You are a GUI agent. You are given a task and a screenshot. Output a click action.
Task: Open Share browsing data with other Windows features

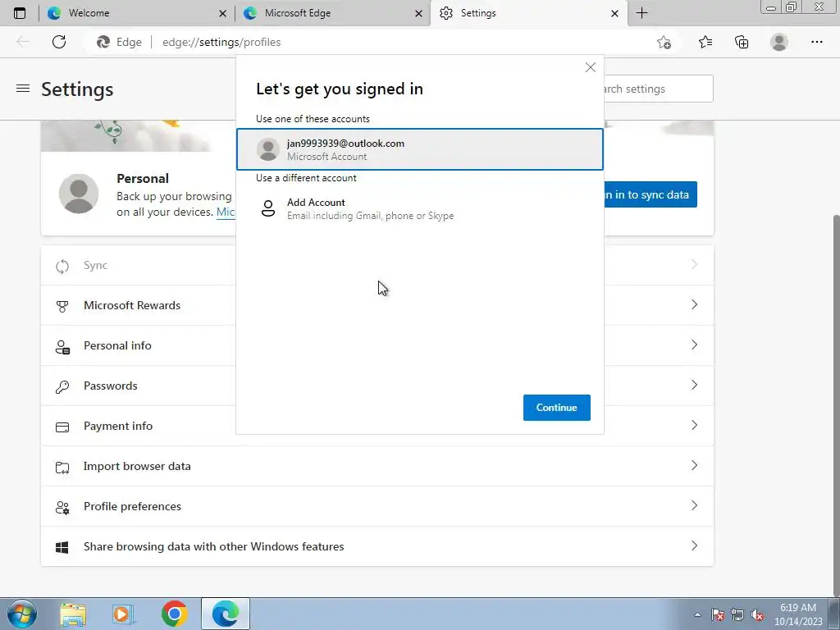click(x=377, y=546)
